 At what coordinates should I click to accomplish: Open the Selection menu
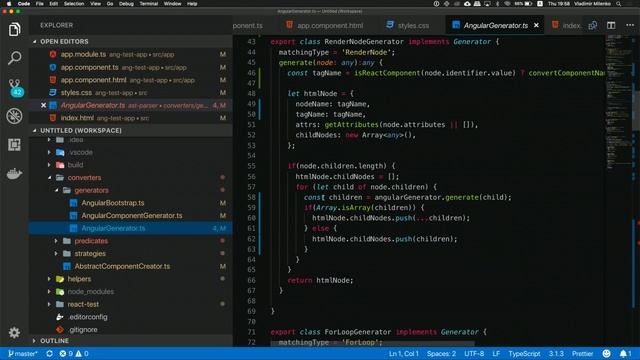tap(74, 4)
